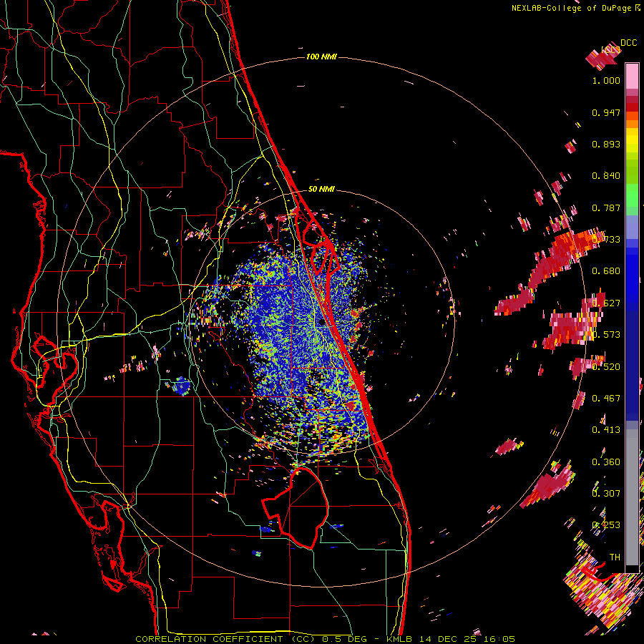Screen dimensions: 644x644
Task: Click the 1.000 scale value
Action: [606, 81]
